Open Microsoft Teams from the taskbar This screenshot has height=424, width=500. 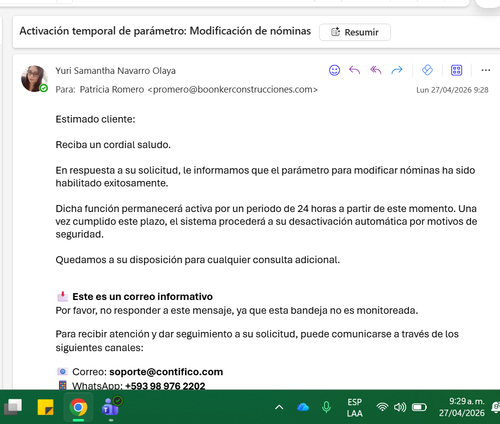coord(111,407)
